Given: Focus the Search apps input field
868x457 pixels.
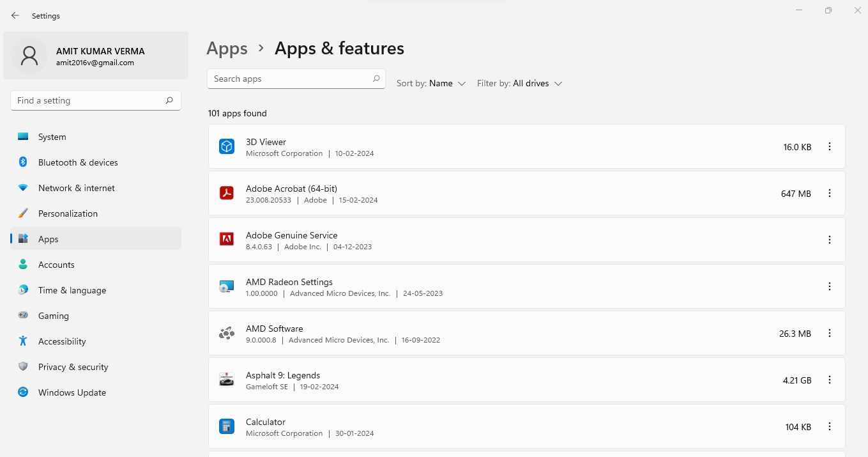Looking at the screenshot, I should pos(296,79).
